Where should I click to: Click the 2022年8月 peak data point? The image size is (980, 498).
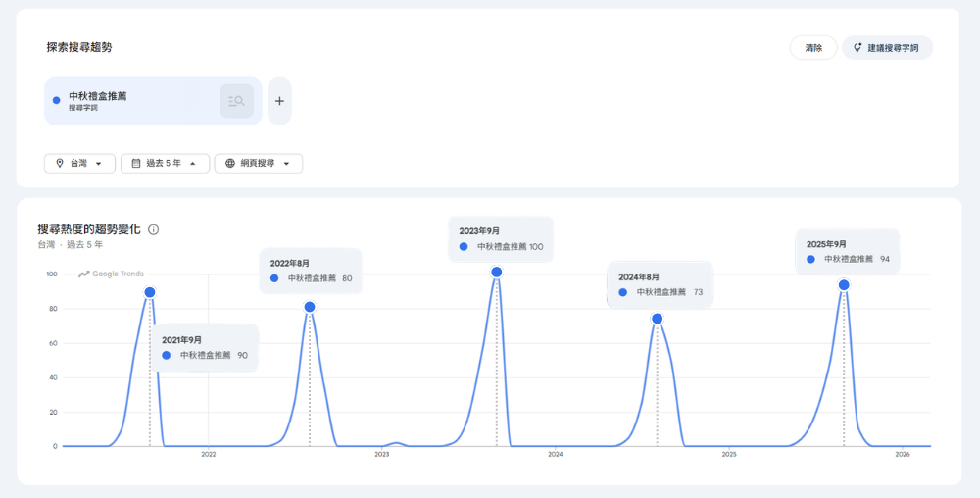tap(310, 307)
